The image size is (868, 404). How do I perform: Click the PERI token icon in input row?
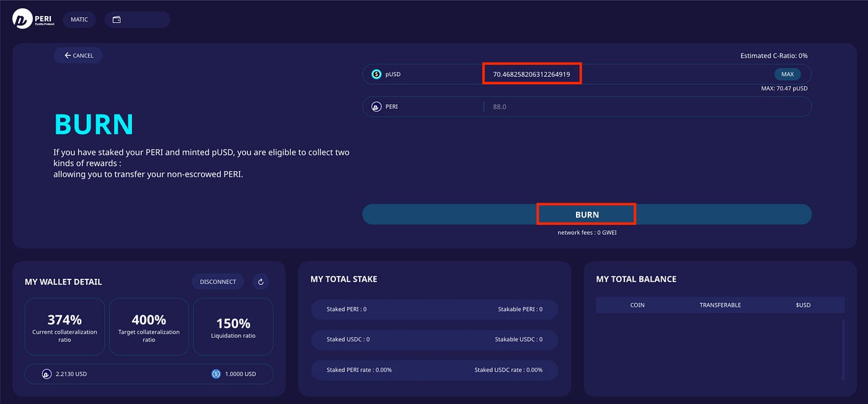(x=376, y=107)
